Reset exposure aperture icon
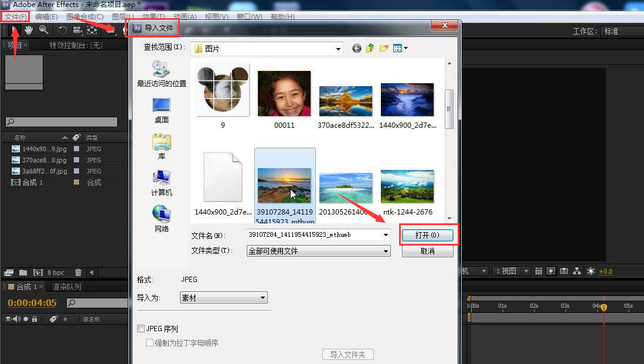Viewport: 644px width, 364px height. point(591,271)
